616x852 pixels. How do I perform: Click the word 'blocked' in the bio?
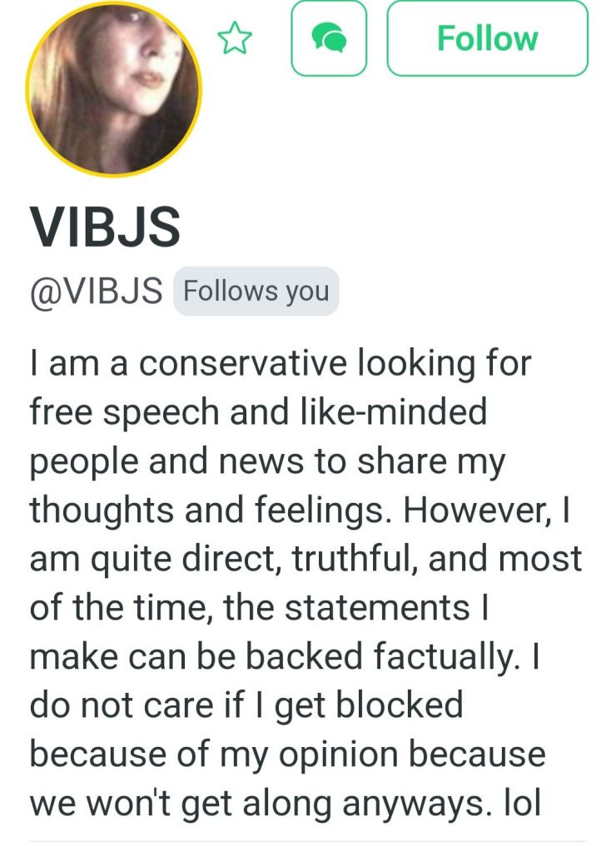point(399,705)
